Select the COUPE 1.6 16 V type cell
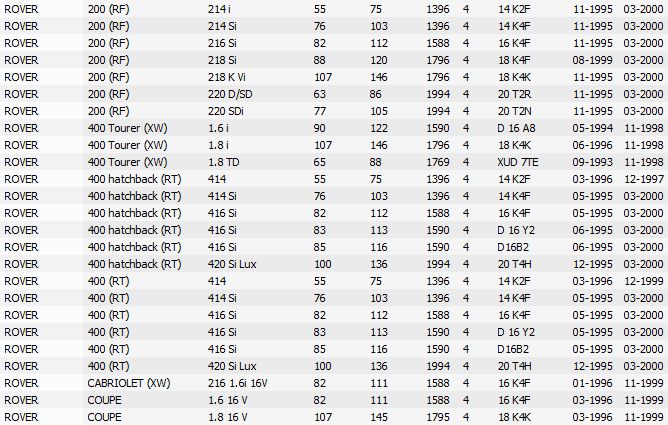668x425 pixels. coord(227,400)
